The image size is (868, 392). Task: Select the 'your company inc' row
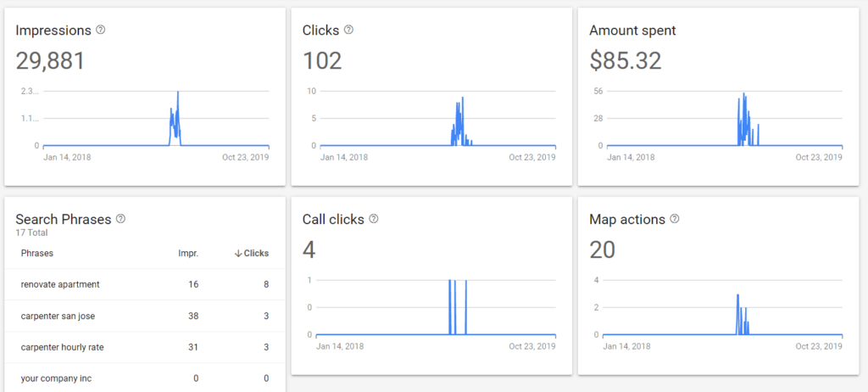[56, 378]
